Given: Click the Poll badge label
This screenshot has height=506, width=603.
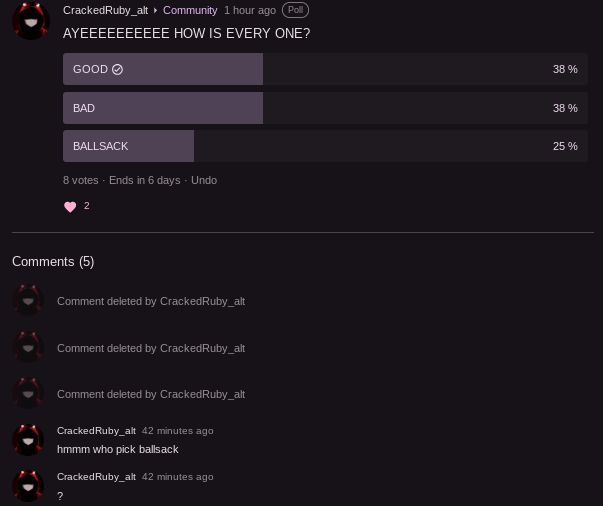Looking at the screenshot, I should [x=295, y=10].
